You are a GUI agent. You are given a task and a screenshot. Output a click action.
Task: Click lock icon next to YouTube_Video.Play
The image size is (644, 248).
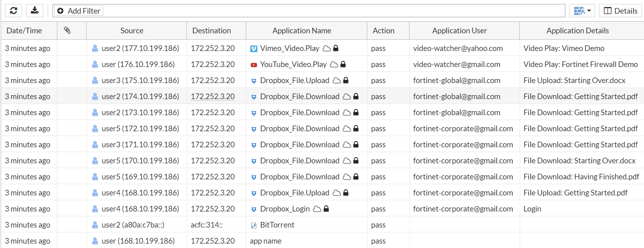(x=343, y=64)
